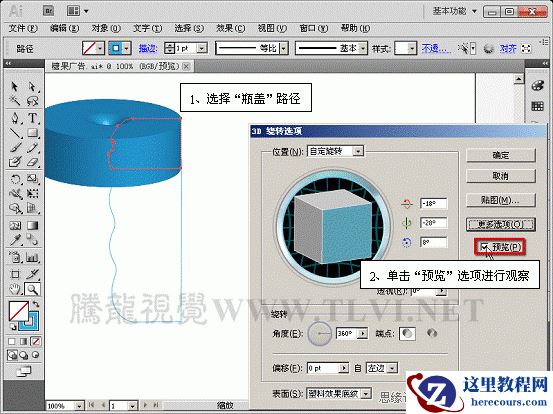
Task: Pick the Scale tool
Action: coord(32,179)
